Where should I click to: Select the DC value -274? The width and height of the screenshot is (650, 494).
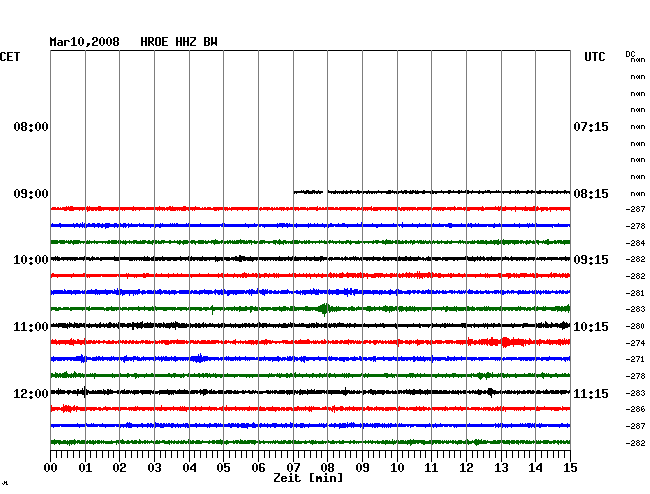(x=635, y=343)
